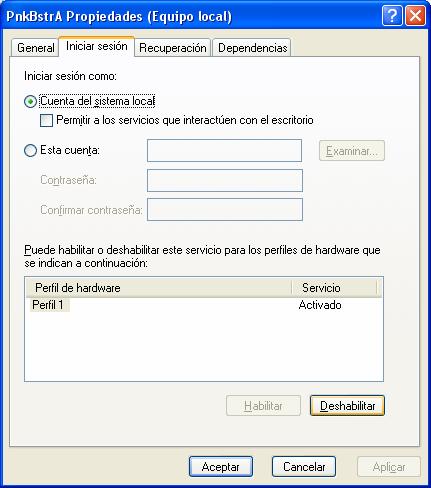Enable Permitir a los servicios interactúen checkbox

pyautogui.click(x=46, y=120)
